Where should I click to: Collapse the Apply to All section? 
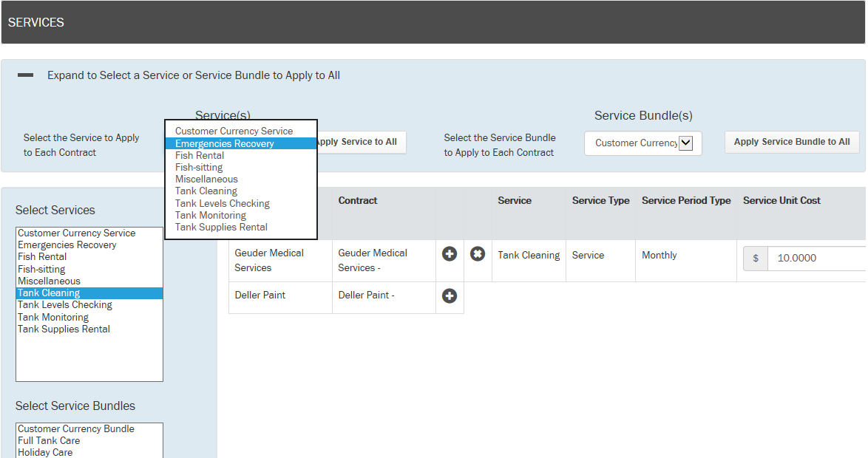tap(26, 75)
